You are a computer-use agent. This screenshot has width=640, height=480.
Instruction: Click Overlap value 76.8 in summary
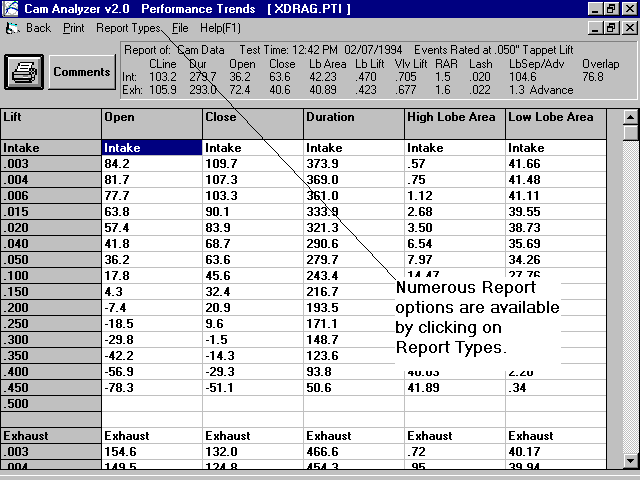click(593, 77)
